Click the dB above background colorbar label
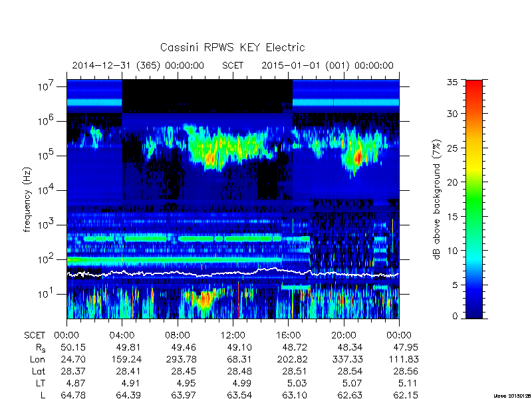The height and width of the screenshot is (399, 532). coord(437,199)
